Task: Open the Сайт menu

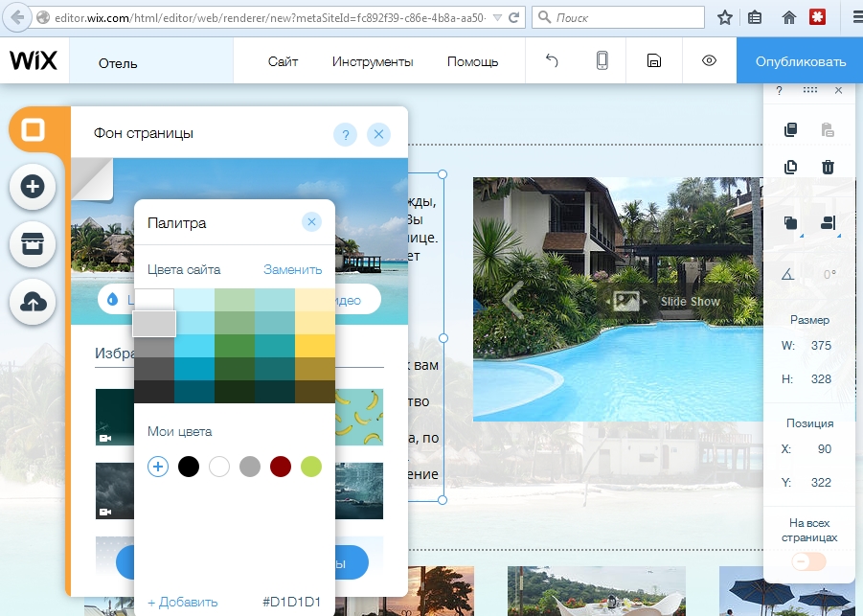Action: pyautogui.click(x=283, y=61)
